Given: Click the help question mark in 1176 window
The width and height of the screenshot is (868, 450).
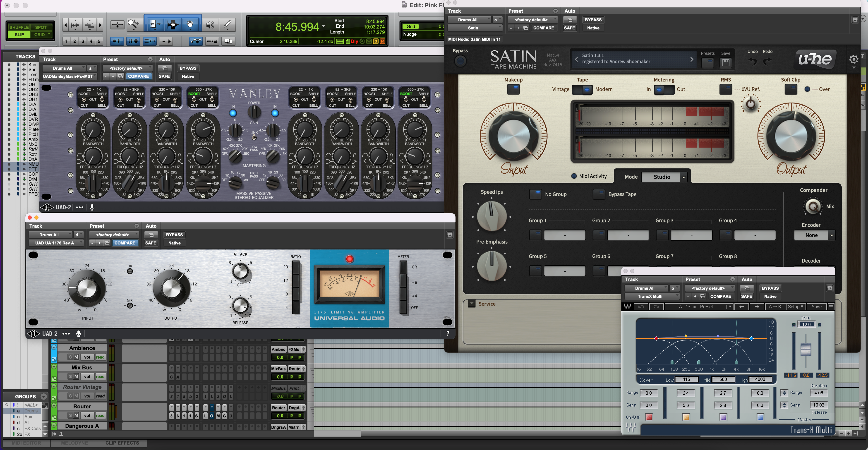Looking at the screenshot, I should 448,333.
